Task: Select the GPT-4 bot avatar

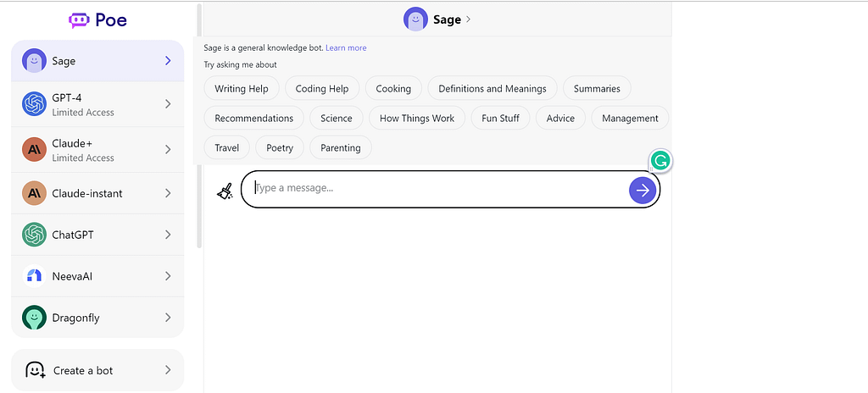Action: click(34, 104)
